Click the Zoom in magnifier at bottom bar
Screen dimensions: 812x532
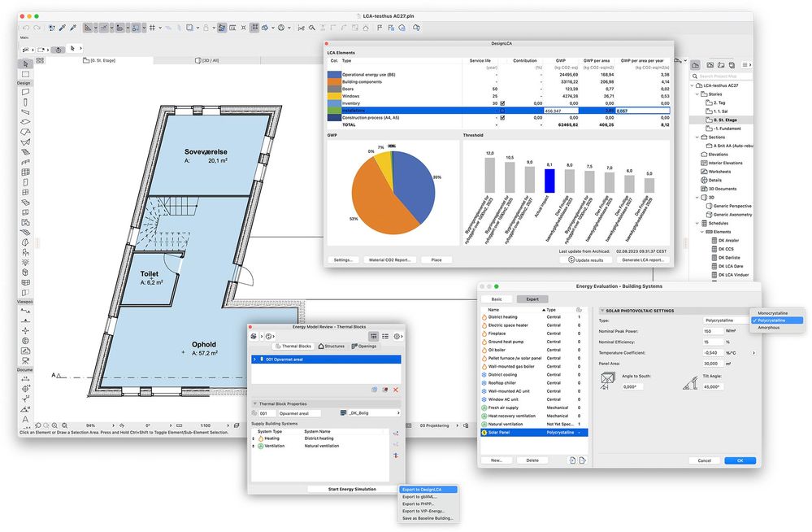click(x=55, y=425)
